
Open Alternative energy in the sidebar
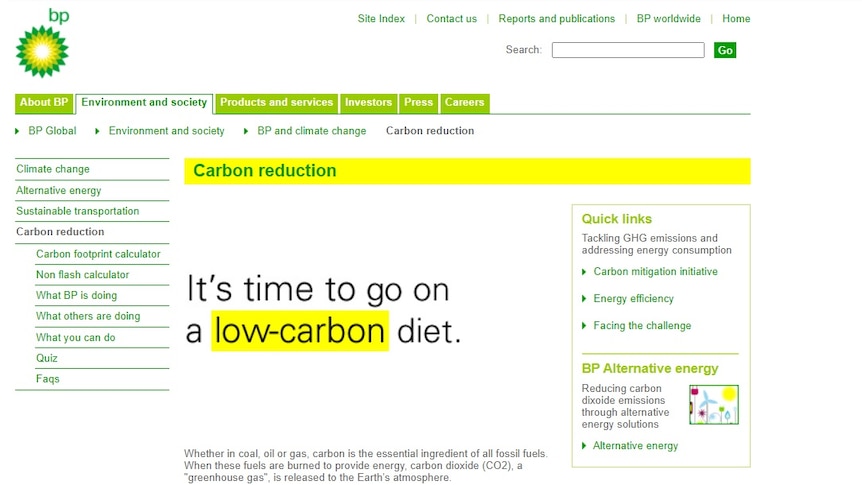click(59, 191)
